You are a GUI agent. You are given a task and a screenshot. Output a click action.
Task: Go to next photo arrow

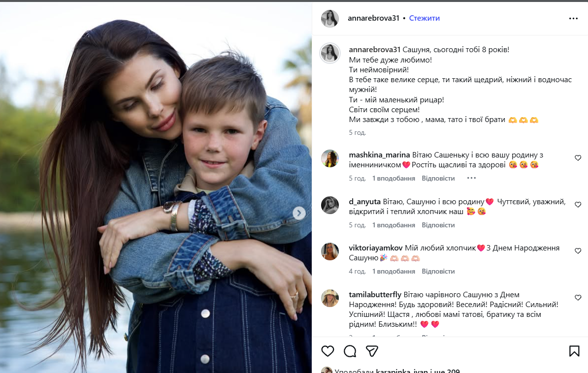pos(299,213)
